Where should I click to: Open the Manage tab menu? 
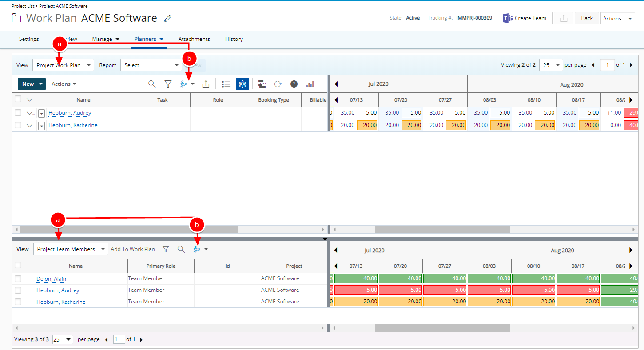(106, 39)
